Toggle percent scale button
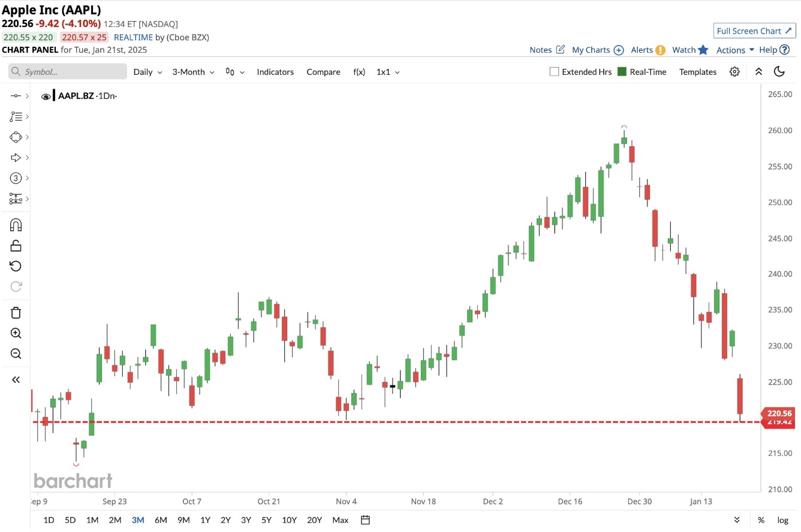The height and width of the screenshot is (532, 801). coord(761,520)
